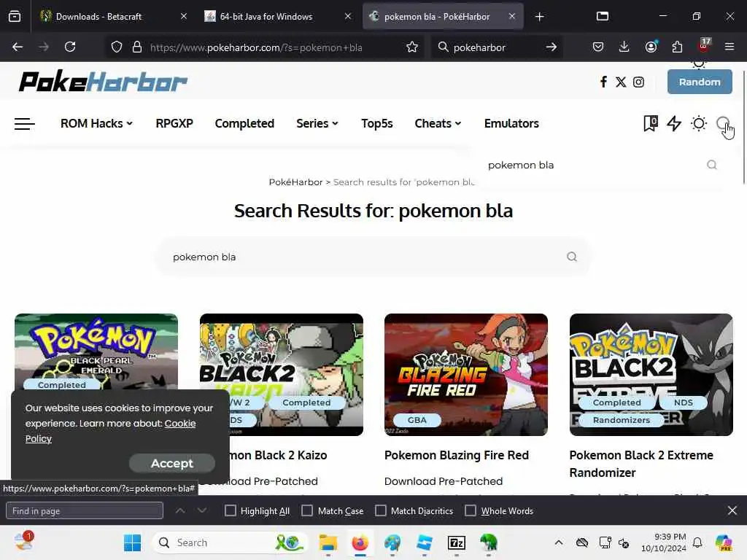Submit the header dropdown search magnifier

coord(712,165)
